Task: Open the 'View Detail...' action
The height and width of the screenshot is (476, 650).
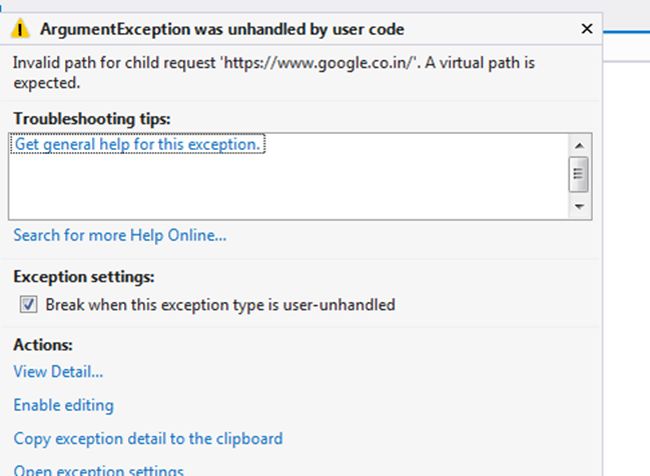Action: (58, 372)
